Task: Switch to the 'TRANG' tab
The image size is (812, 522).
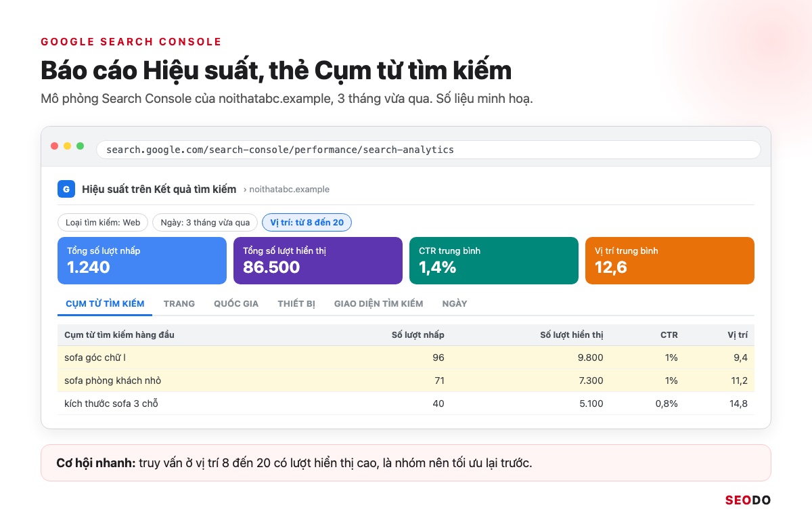Action: (x=179, y=303)
